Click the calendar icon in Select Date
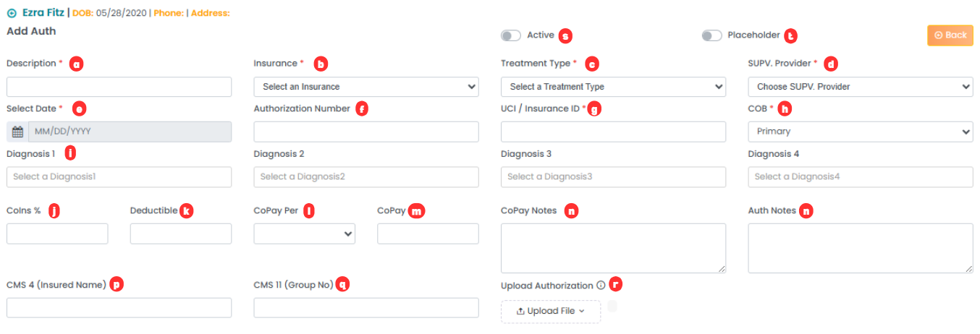The width and height of the screenshot is (980, 334). coord(17,132)
